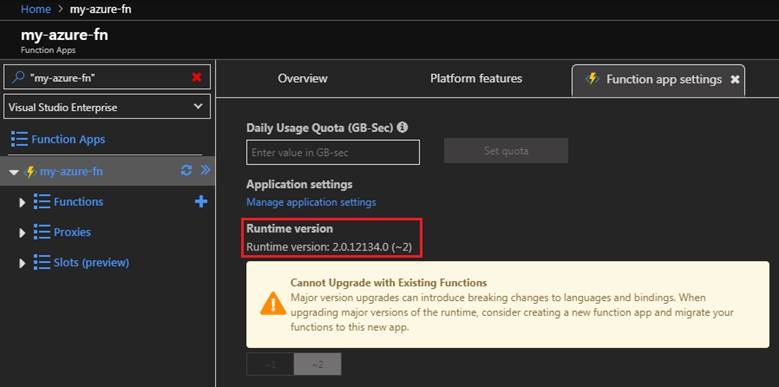This screenshot has height=387, width=779.
Task: Clear the search with the red X
Action: [197, 77]
